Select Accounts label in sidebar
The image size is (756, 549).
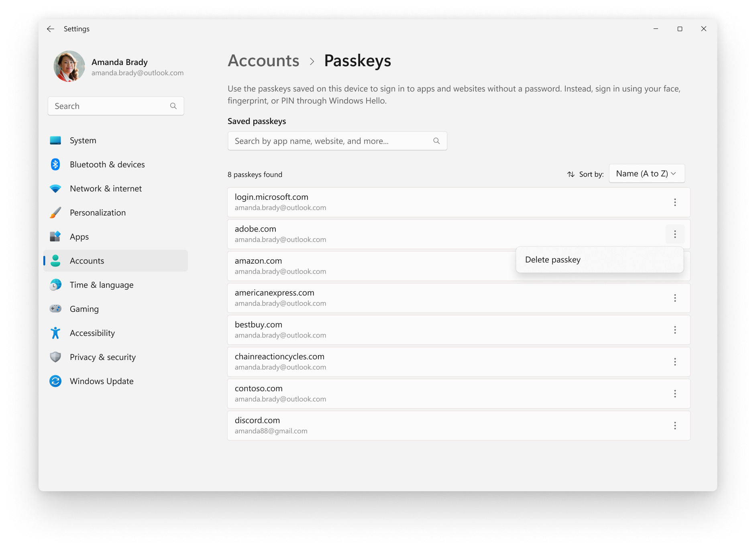tap(87, 261)
